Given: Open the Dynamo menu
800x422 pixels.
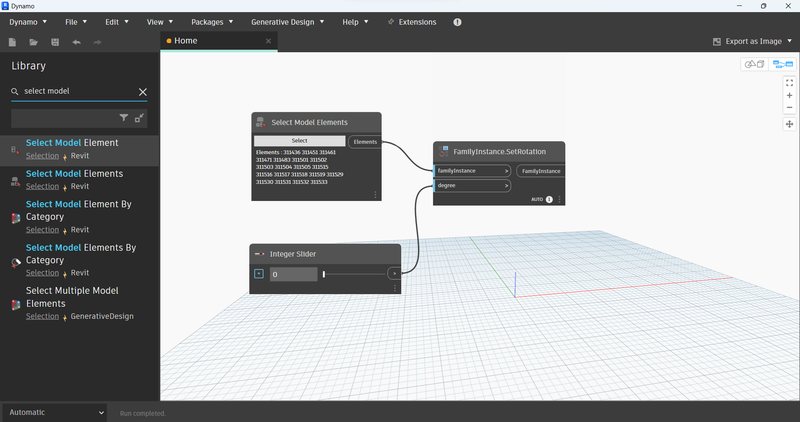Looking at the screenshot, I should (28, 22).
